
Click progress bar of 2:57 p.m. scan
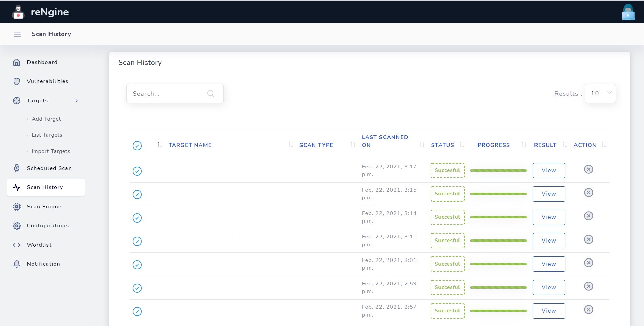(498, 311)
